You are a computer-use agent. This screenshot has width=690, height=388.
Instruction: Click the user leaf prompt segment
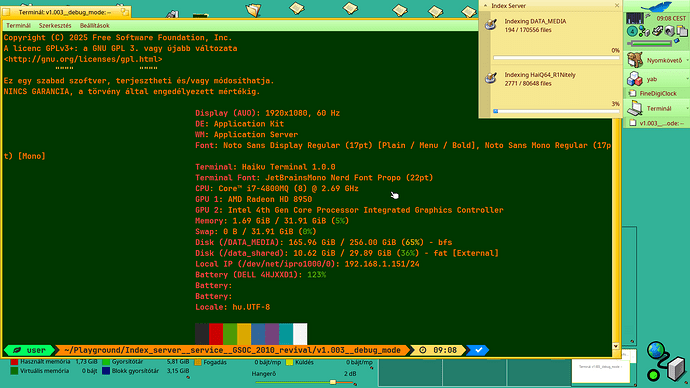30,350
